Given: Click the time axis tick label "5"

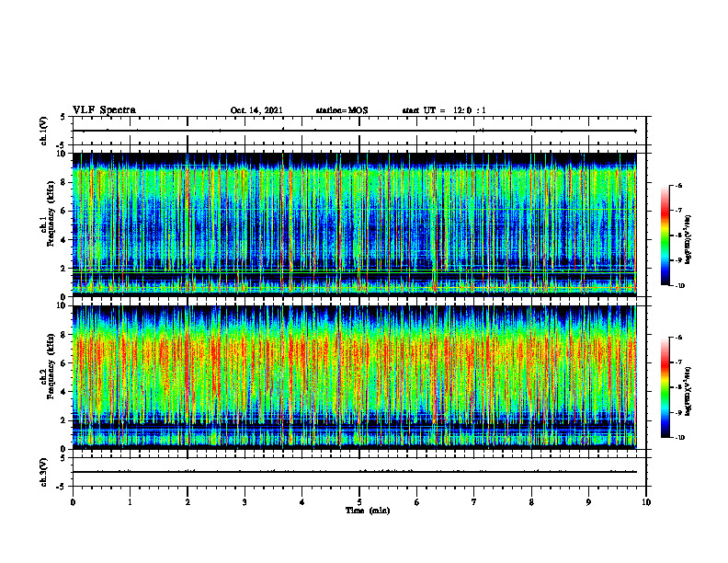Looking at the screenshot, I should pos(359,502).
